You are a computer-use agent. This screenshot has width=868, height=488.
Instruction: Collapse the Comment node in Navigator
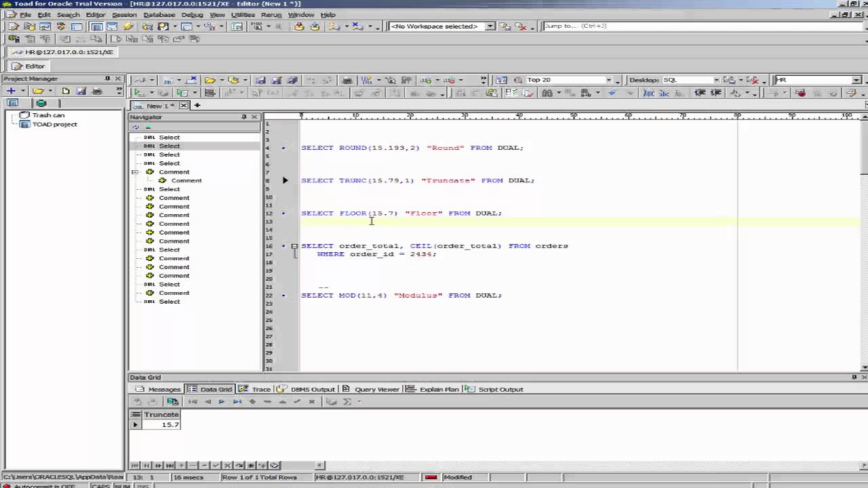pos(135,172)
